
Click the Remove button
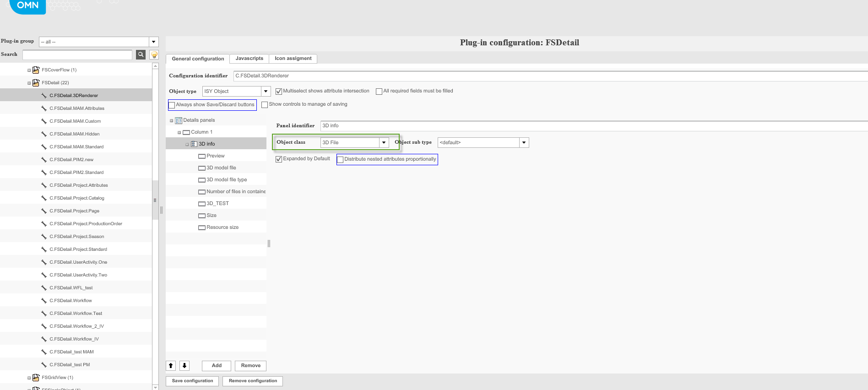point(251,366)
